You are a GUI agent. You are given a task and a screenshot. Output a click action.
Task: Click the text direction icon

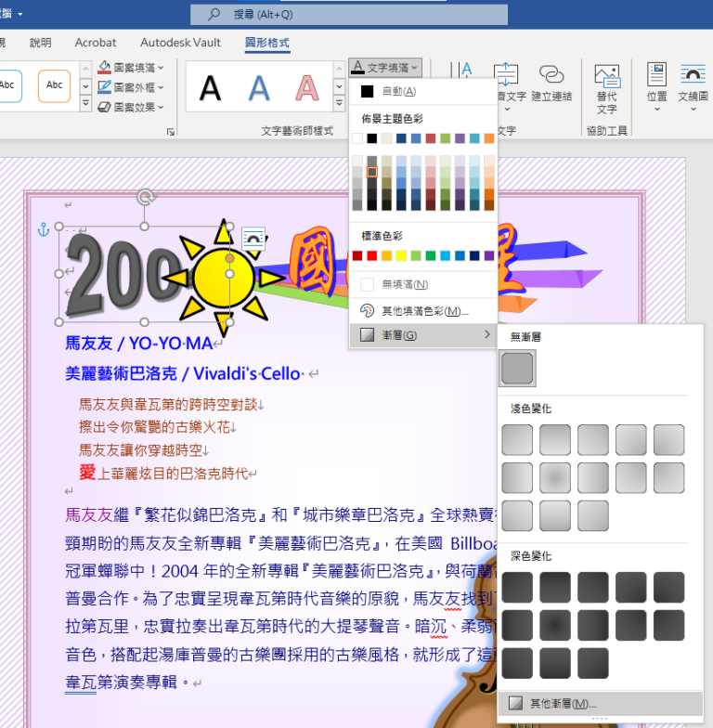pos(460,71)
